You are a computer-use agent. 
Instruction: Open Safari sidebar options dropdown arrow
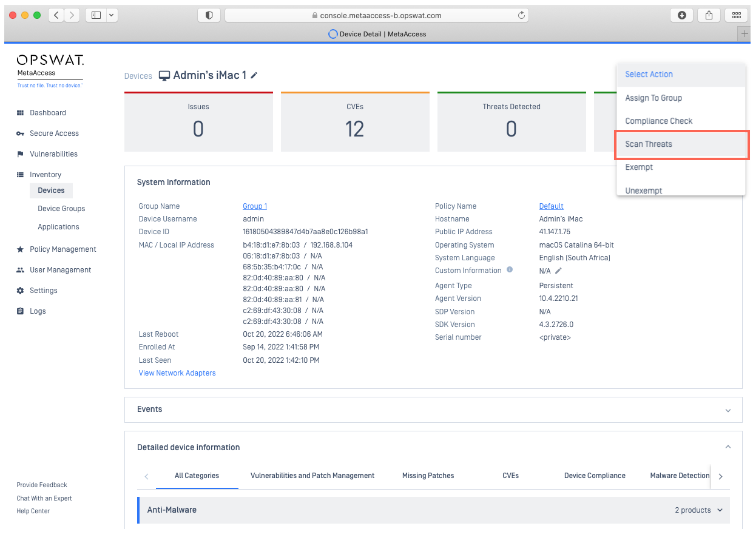[x=112, y=15]
